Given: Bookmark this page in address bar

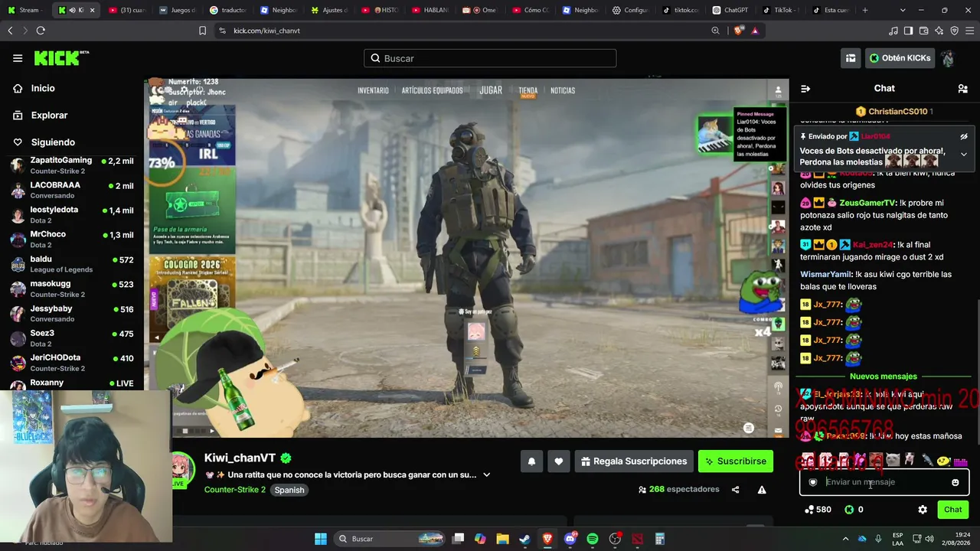Looking at the screenshot, I should click(202, 31).
